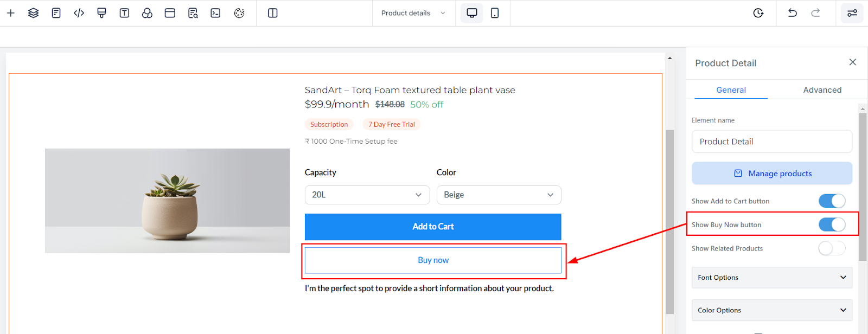
Task: Switch to the Advanced tab
Action: [x=822, y=90]
